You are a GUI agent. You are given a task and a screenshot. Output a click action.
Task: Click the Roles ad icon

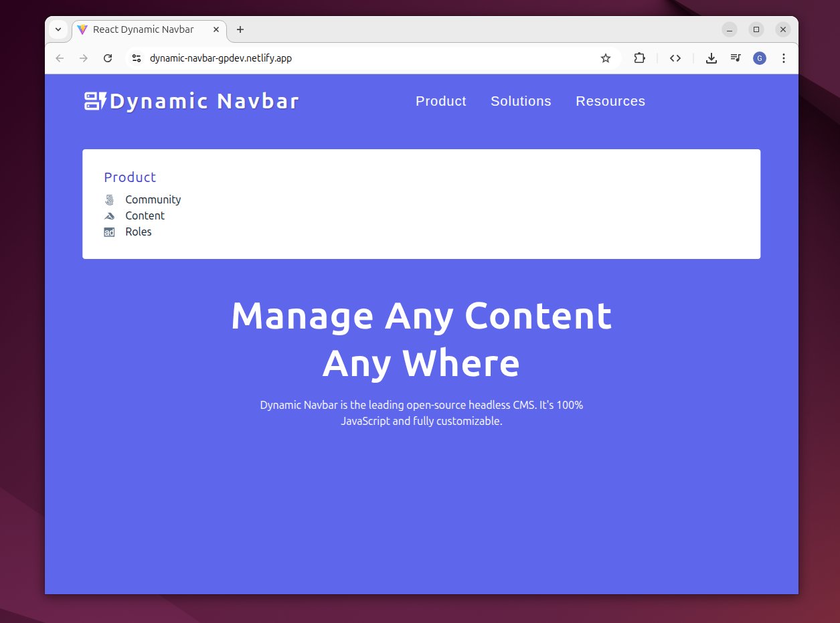(109, 232)
